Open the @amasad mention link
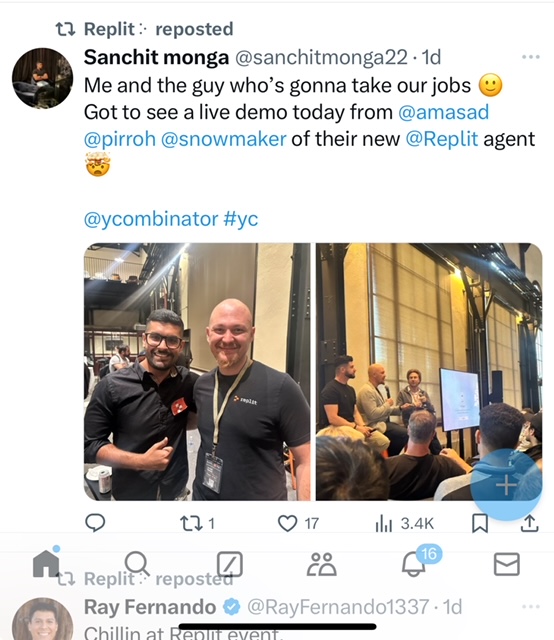Image resolution: width=554 pixels, height=640 pixels. click(x=443, y=112)
